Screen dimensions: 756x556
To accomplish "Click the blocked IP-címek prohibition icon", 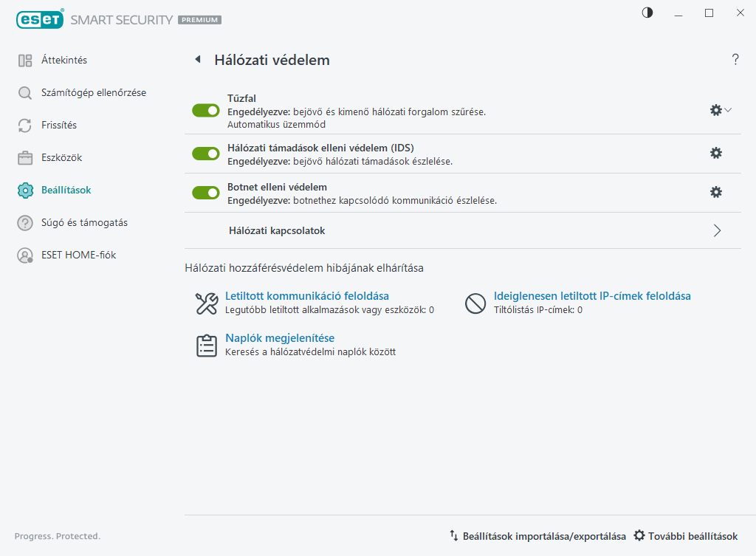I will click(475, 303).
